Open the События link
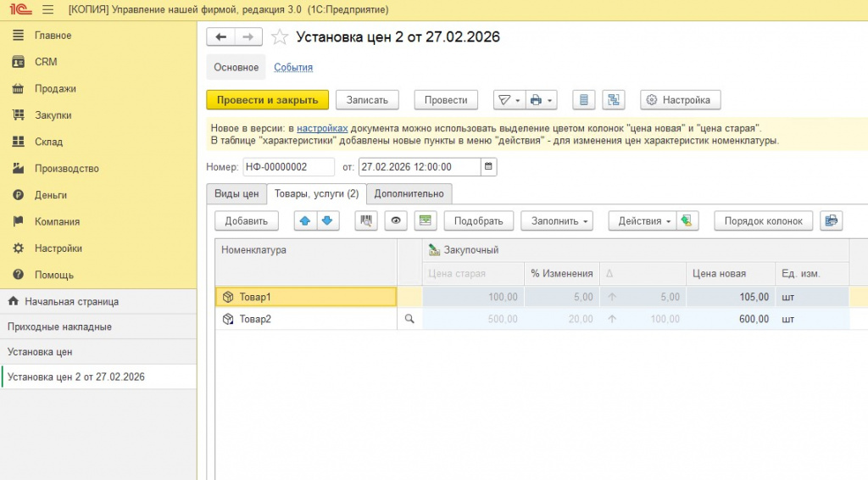Screen dimensions: 868x480 [293, 68]
